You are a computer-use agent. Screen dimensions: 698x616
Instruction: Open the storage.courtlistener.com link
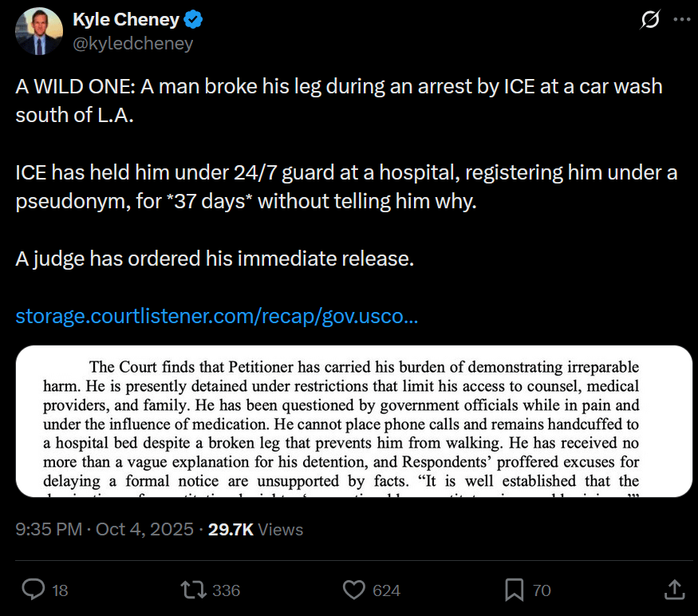217,317
